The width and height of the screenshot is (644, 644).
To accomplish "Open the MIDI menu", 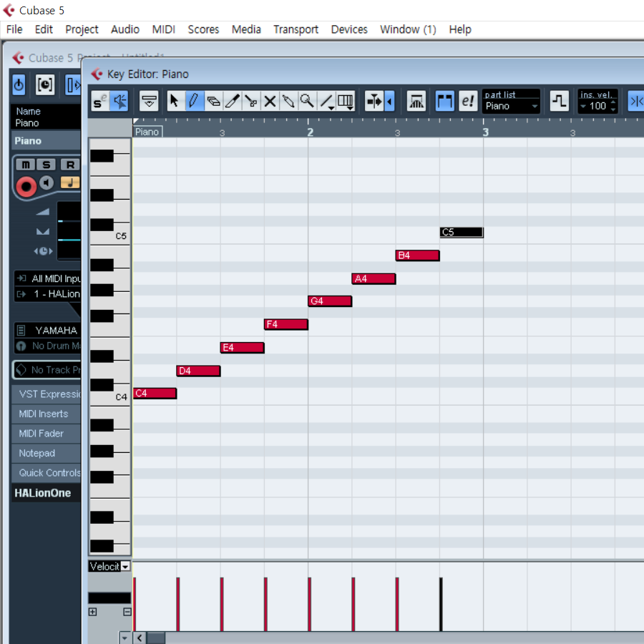I will tap(163, 29).
